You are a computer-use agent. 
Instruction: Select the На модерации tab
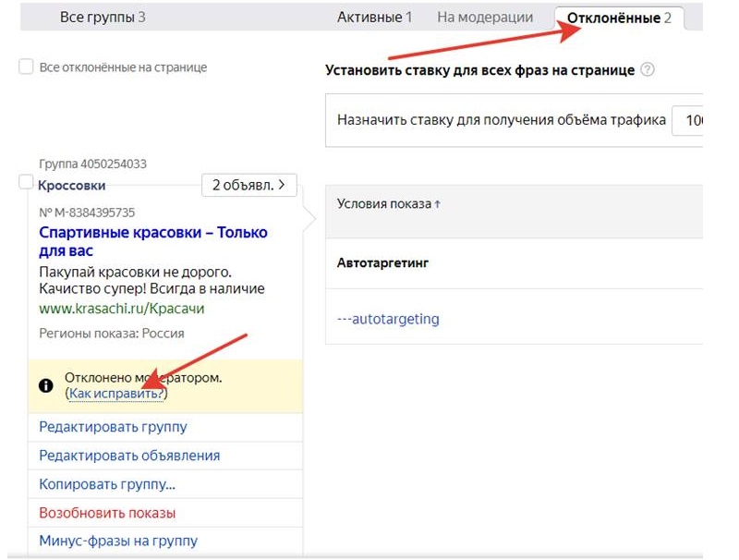click(x=485, y=17)
